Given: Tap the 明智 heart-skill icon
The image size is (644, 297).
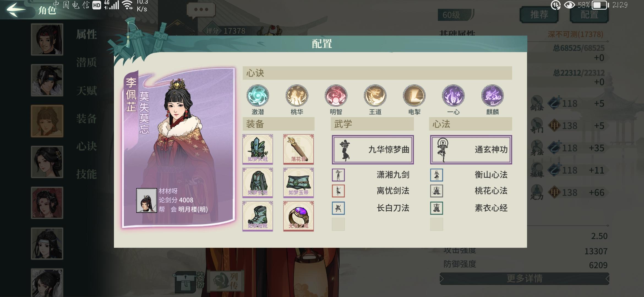Looking at the screenshot, I should [336, 96].
